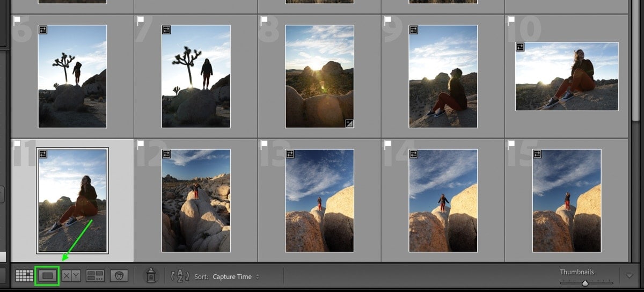Open the Sort Capture Time dropdown
The height and width of the screenshot is (292, 644).
[236, 277]
